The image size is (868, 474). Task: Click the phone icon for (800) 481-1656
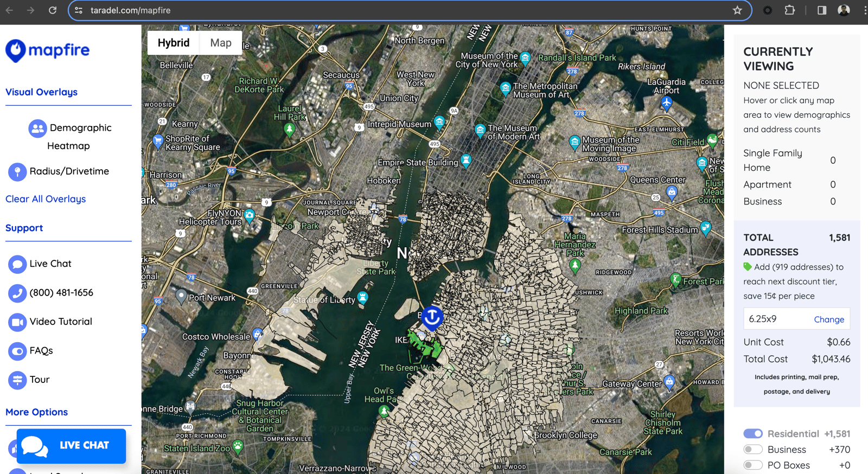(17, 293)
